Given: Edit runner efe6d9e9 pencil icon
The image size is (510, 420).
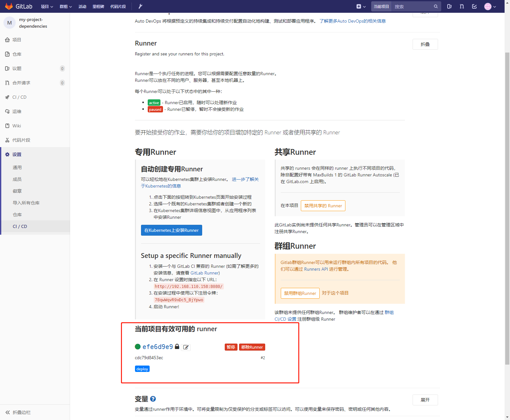Looking at the screenshot, I should [186, 347].
